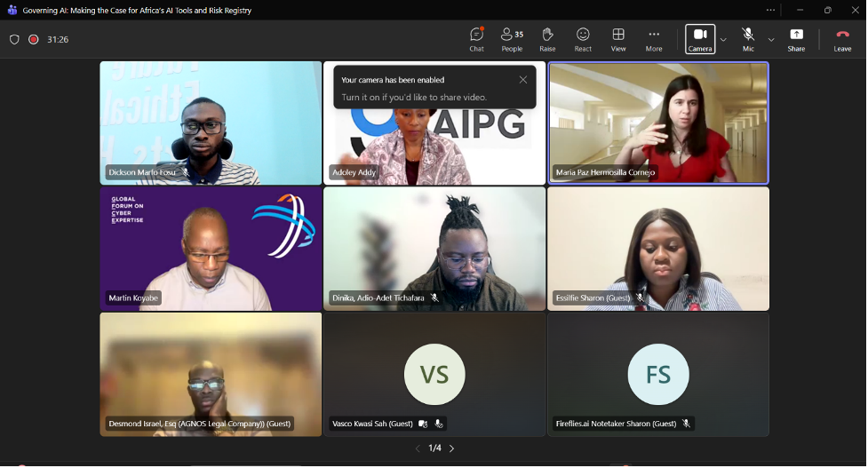The image size is (868, 468).
Task: Unmute the Mic
Action: pyautogui.click(x=748, y=39)
